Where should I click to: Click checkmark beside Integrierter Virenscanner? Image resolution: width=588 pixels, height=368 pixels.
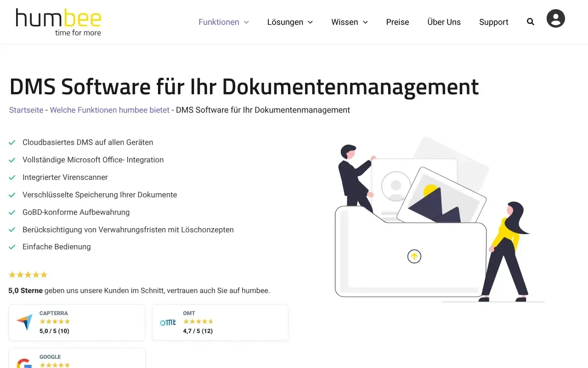click(12, 178)
